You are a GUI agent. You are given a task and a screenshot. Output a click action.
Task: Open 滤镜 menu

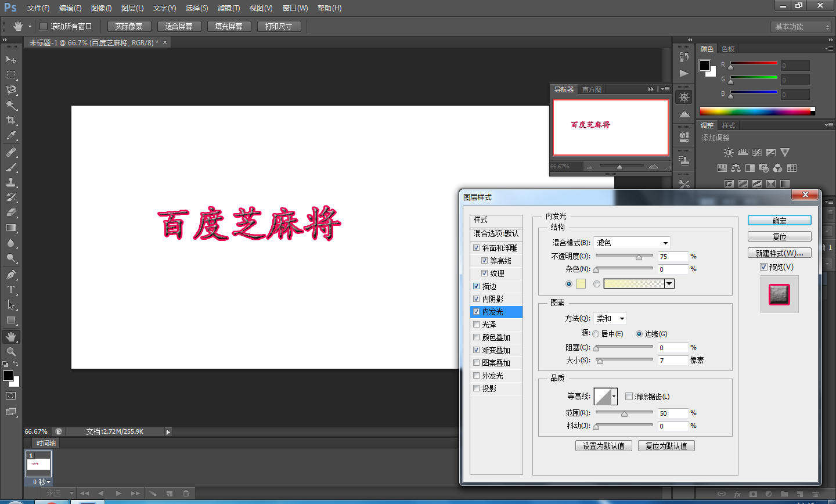click(229, 8)
